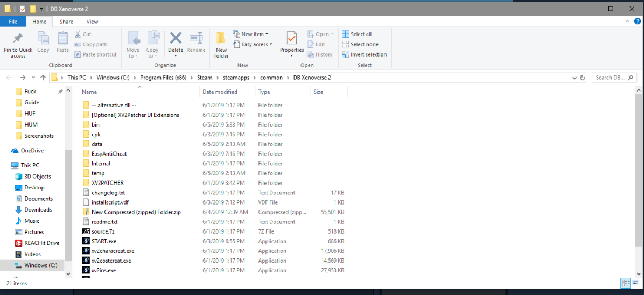This screenshot has width=644, height=295.
Task: Switch to Large icons view layout
Action: click(636, 283)
